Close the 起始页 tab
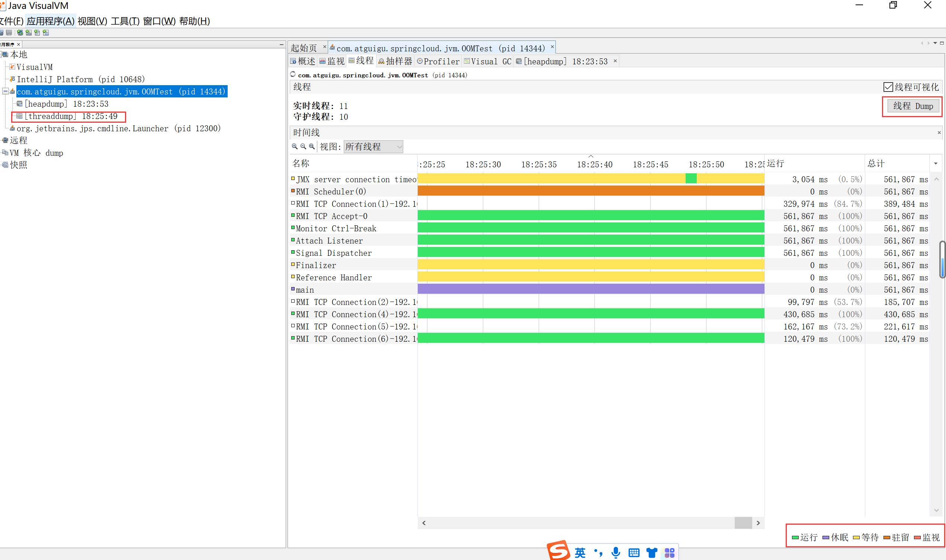The width and height of the screenshot is (946, 560). pyautogui.click(x=324, y=47)
